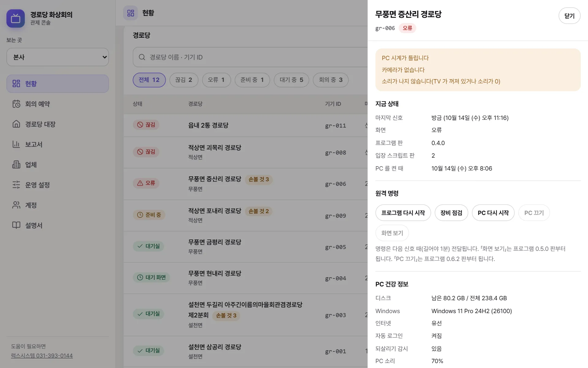
Task: Click the checkmark icon in 무풍면 금평리 row
Action: (140, 246)
